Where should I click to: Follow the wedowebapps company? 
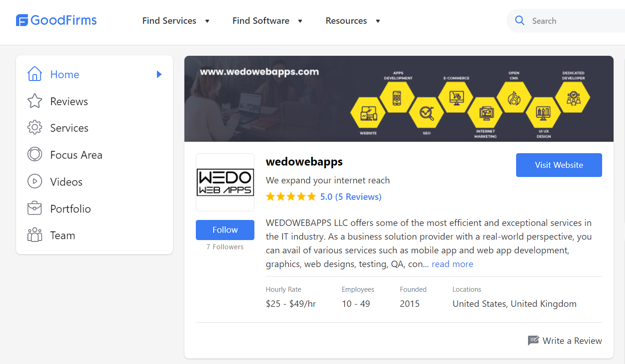click(225, 230)
